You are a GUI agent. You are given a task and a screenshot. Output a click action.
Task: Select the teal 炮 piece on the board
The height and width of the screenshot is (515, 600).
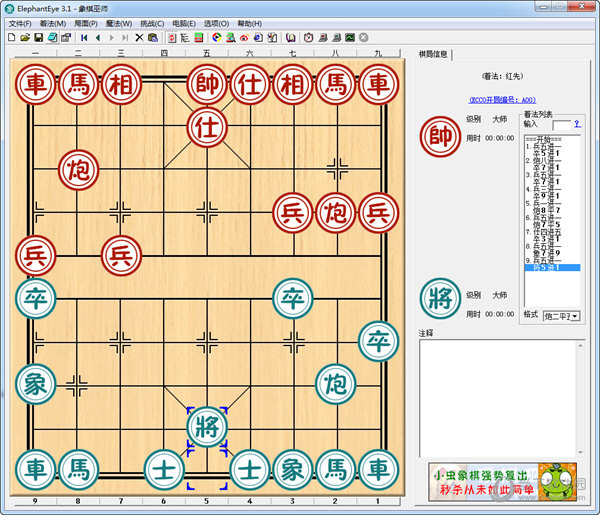coord(336,384)
